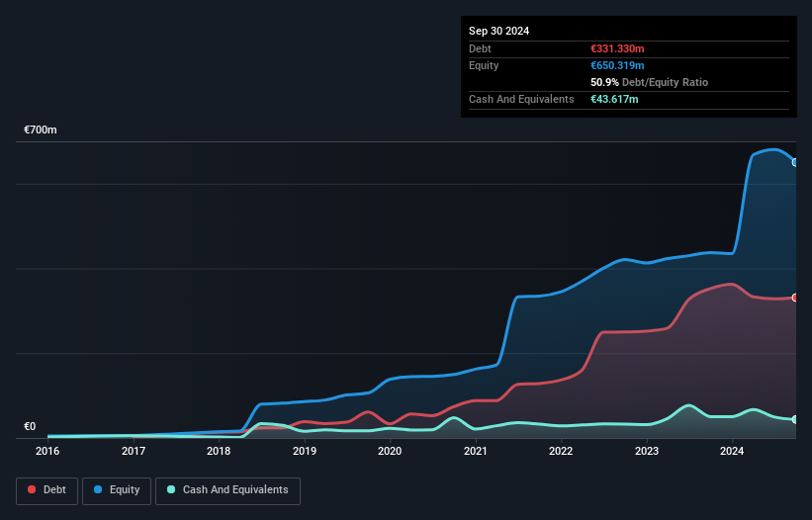Click the 2020 x-axis label
812x520 pixels.
click(x=390, y=451)
